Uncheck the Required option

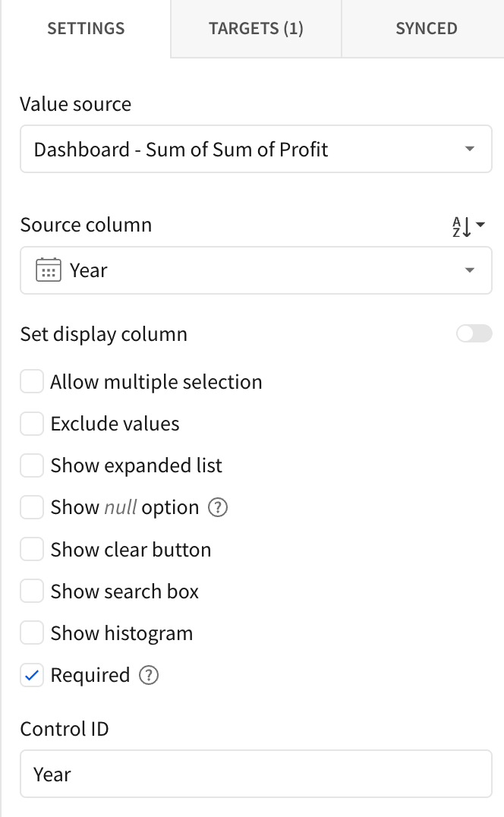[32, 675]
